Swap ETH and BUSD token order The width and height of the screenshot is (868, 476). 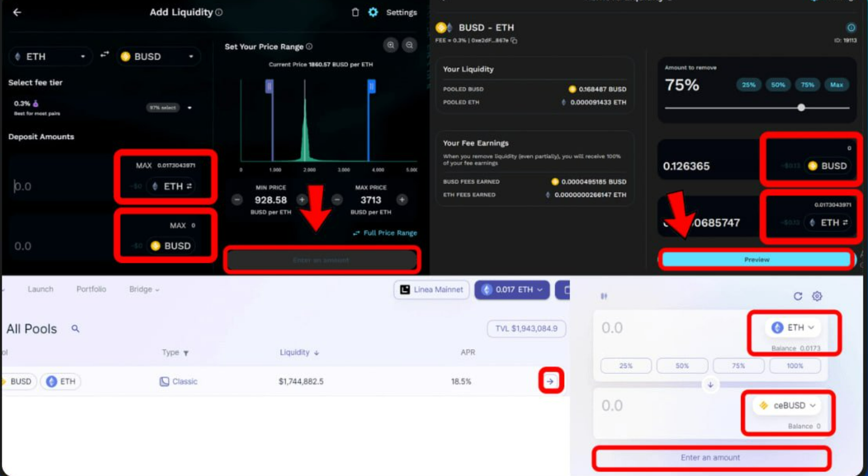(x=104, y=54)
